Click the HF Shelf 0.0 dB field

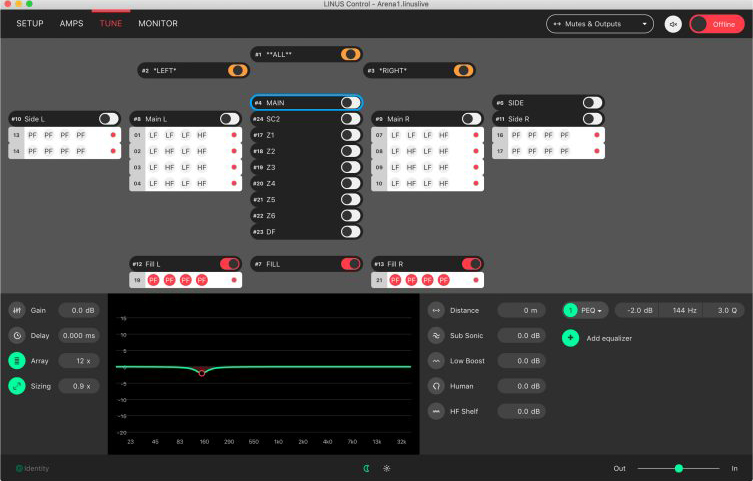(x=522, y=411)
